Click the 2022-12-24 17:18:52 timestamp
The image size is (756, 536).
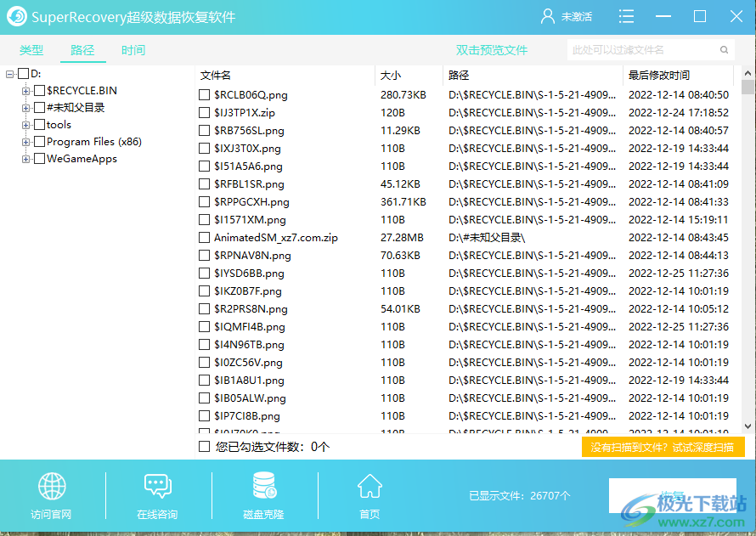point(679,113)
